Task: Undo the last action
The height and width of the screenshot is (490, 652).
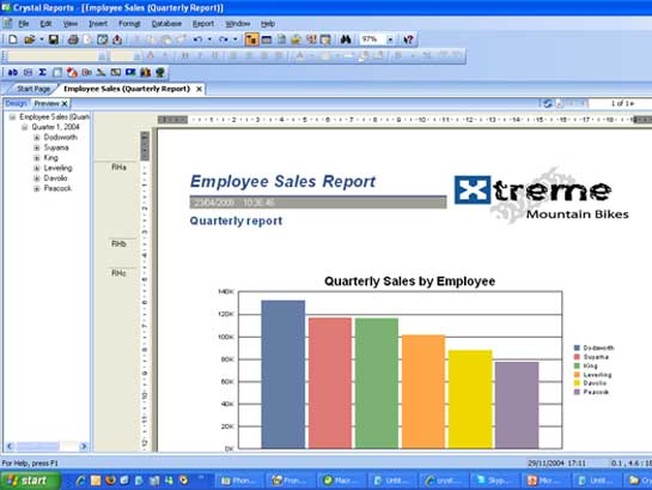Action: coord(198,40)
